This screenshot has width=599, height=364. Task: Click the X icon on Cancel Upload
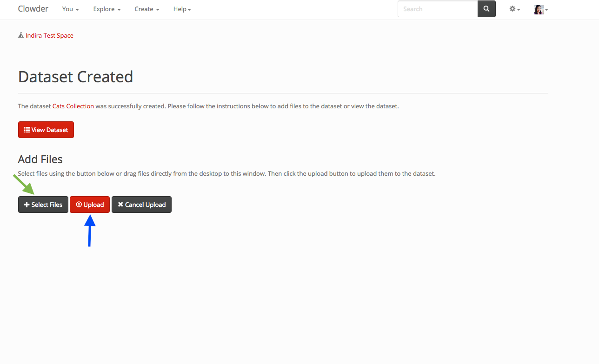click(120, 205)
